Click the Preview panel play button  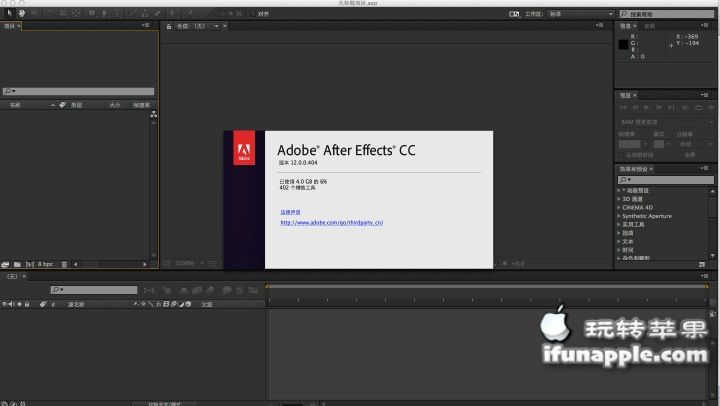pos(646,107)
